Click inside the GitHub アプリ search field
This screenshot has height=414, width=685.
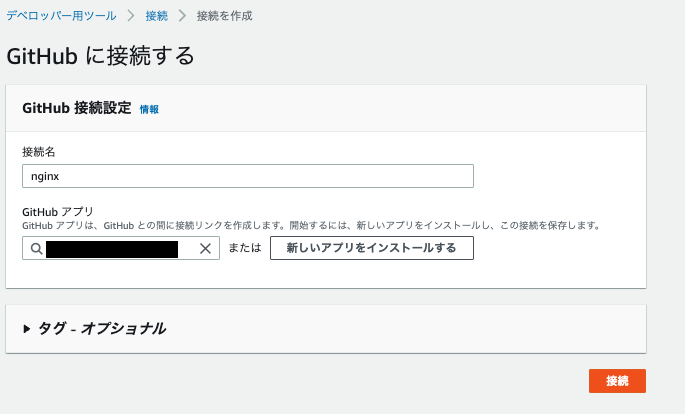tap(121, 248)
